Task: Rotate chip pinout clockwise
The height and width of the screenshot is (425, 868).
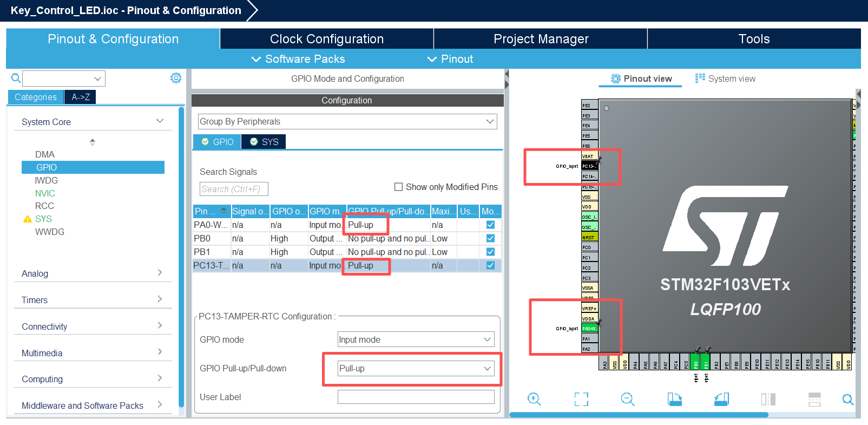Action: [x=674, y=399]
